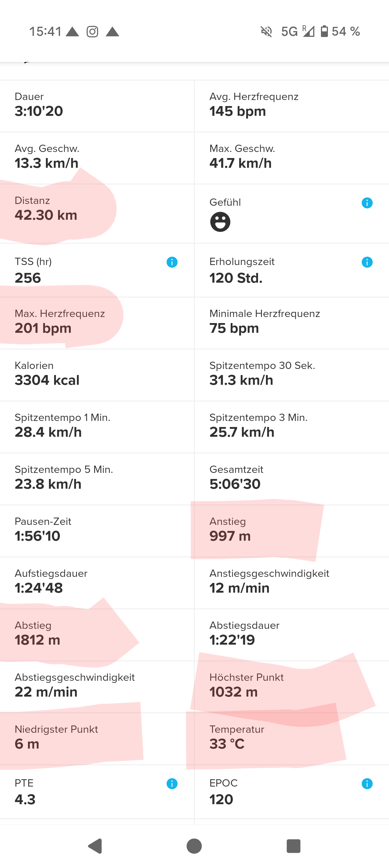
Task: Tap the info icon next to Gefühl
Action: [x=367, y=203]
